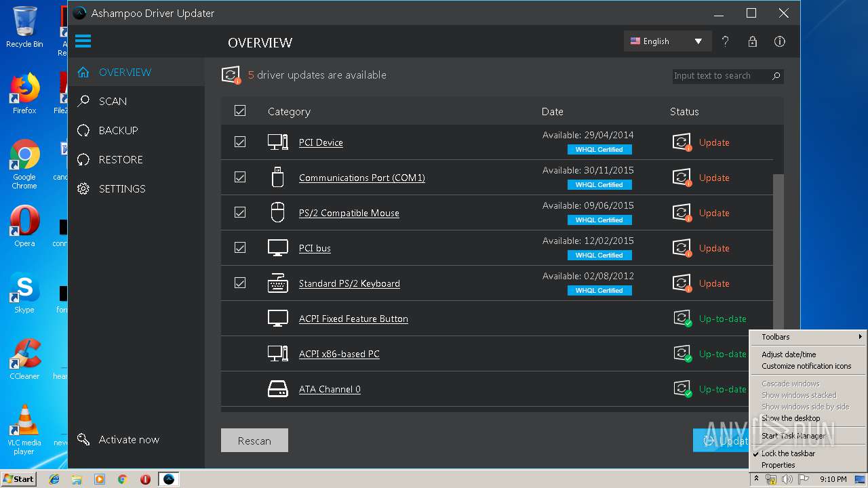Open VLC media player desktop shortcut

24,429
